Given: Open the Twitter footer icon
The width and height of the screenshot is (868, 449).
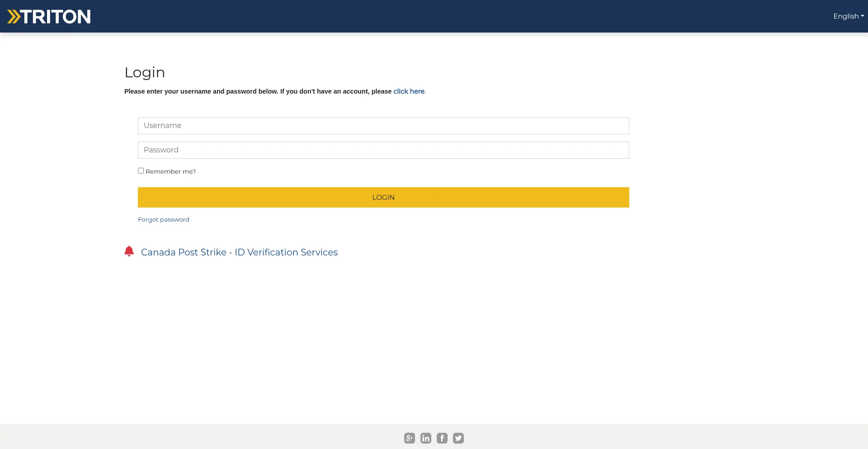Looking at the screenshot, I should click(x=458, y=438).
